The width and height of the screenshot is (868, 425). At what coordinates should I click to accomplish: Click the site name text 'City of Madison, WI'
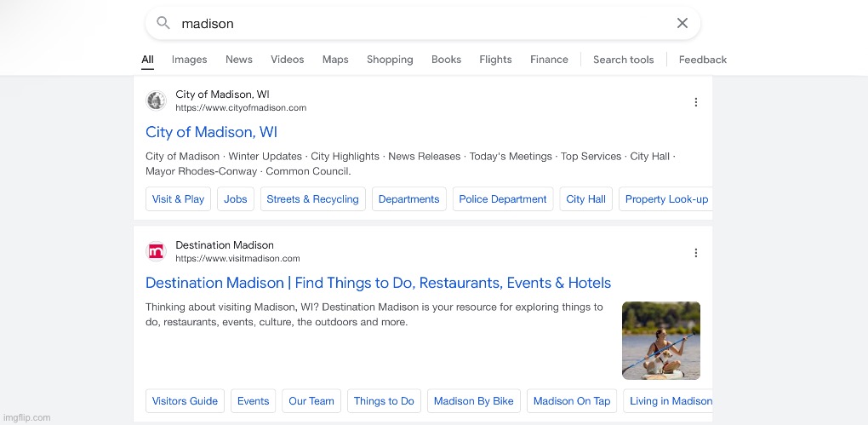[223, 95]
